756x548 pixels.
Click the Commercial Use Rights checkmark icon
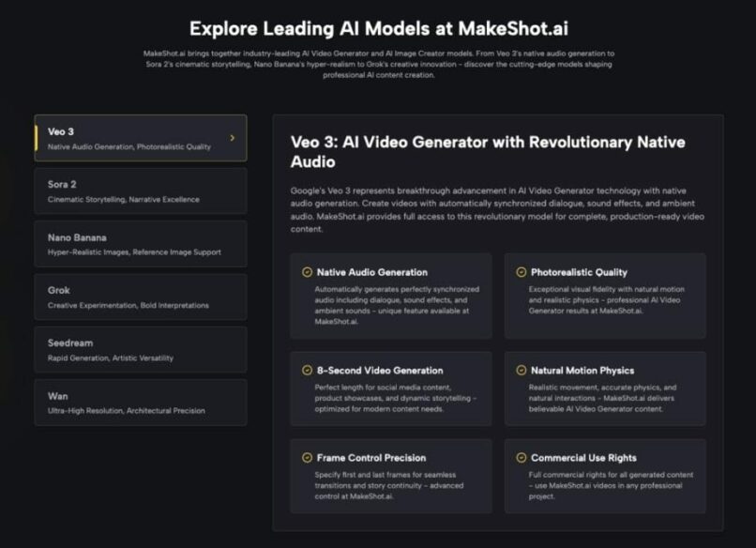pos(523,459)
